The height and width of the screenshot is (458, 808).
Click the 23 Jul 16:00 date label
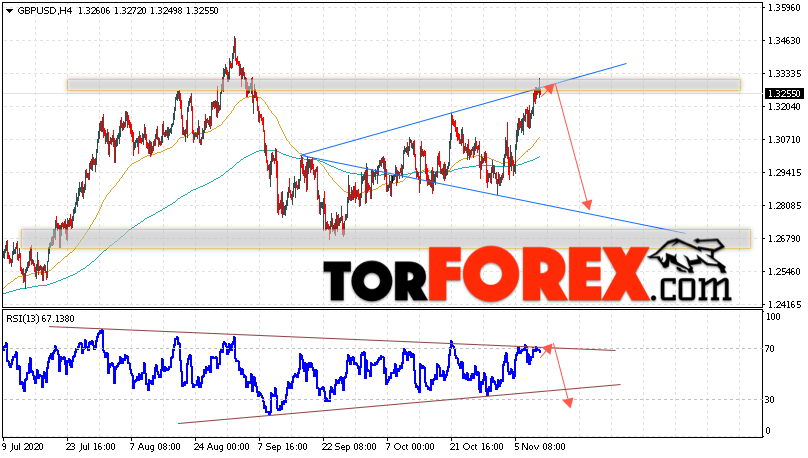pos(90,446)
